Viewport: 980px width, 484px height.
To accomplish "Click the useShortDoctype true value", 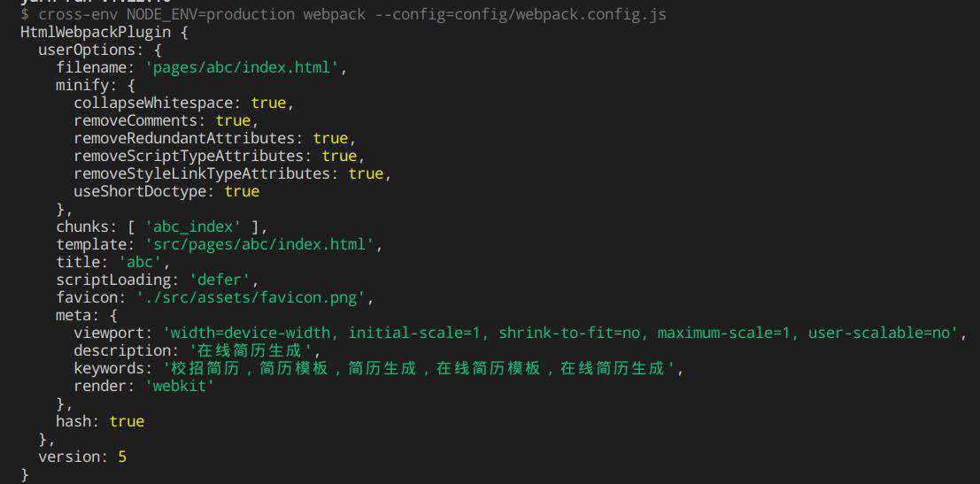I will (x=242, y=192).
